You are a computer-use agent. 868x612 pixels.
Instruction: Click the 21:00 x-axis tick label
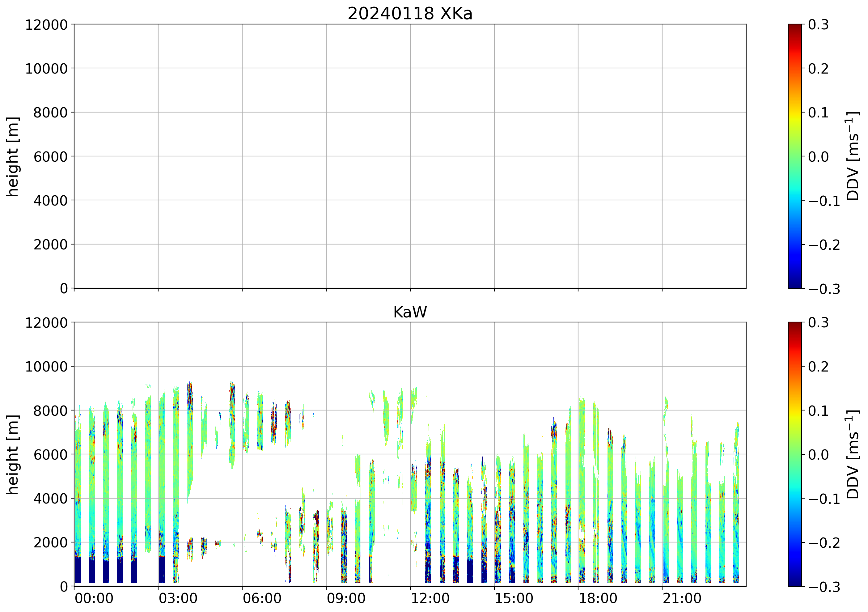pyautogui.click(x=682, y=599)
